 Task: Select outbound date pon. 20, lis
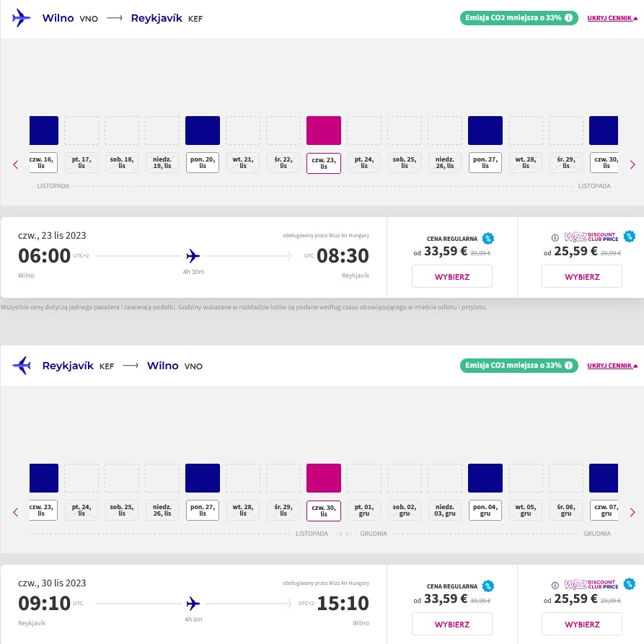[x=203, y=163]
